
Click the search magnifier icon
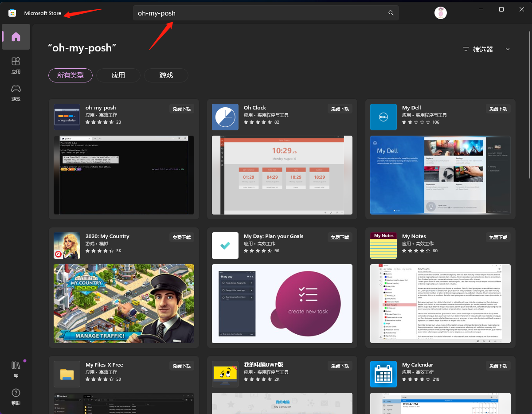coord(391,13)
